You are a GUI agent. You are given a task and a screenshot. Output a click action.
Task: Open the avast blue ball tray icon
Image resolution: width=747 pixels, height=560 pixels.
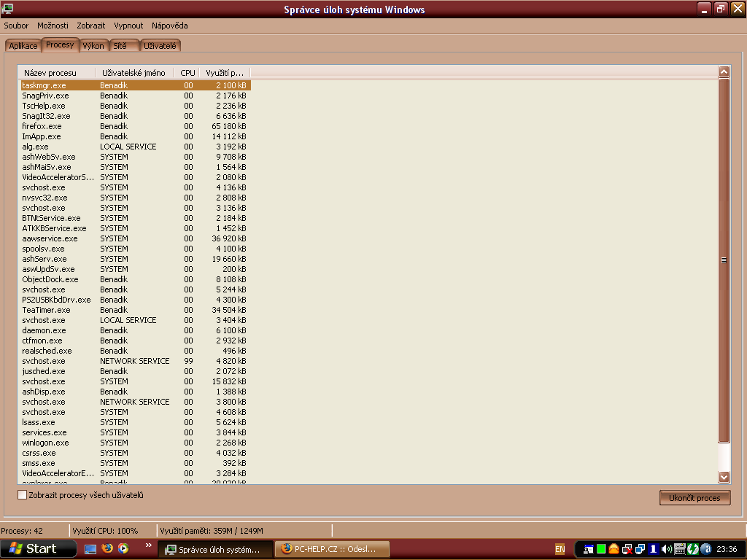pyautogui.click(x=705, y=549)
